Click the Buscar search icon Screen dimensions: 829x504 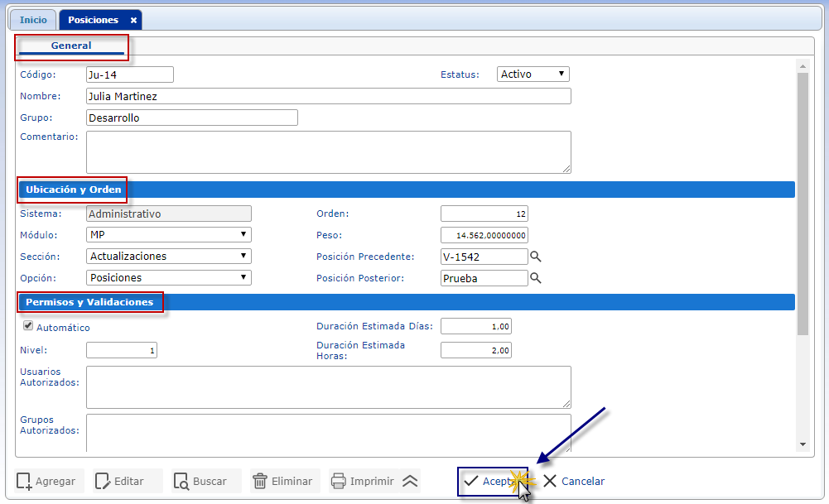[x=181, y=482]
